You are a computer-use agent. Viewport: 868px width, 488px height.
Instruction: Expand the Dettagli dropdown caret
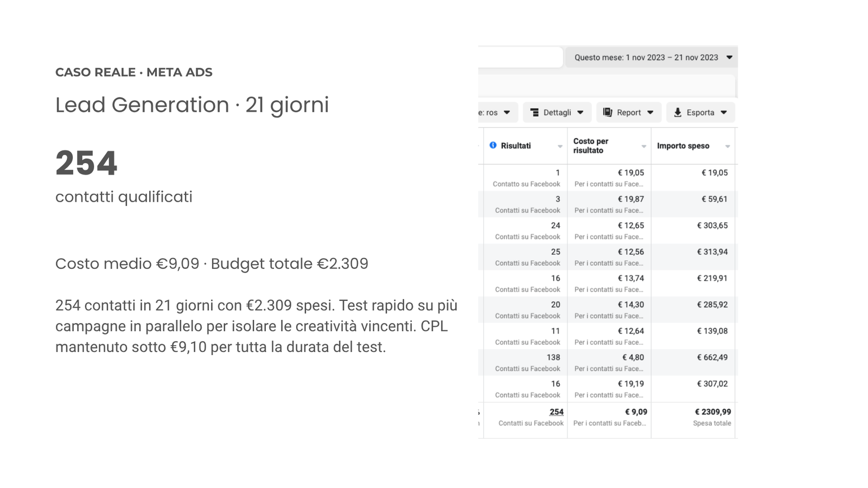point(580,112)
